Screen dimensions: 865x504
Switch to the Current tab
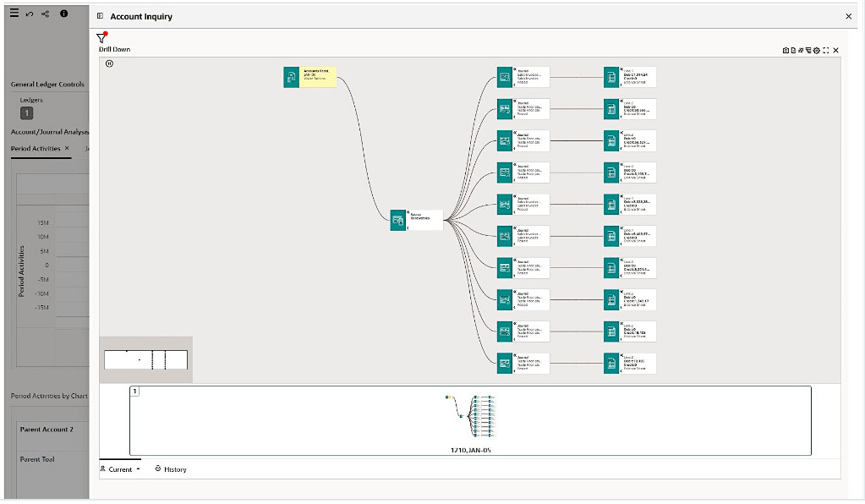click(120, 469)
